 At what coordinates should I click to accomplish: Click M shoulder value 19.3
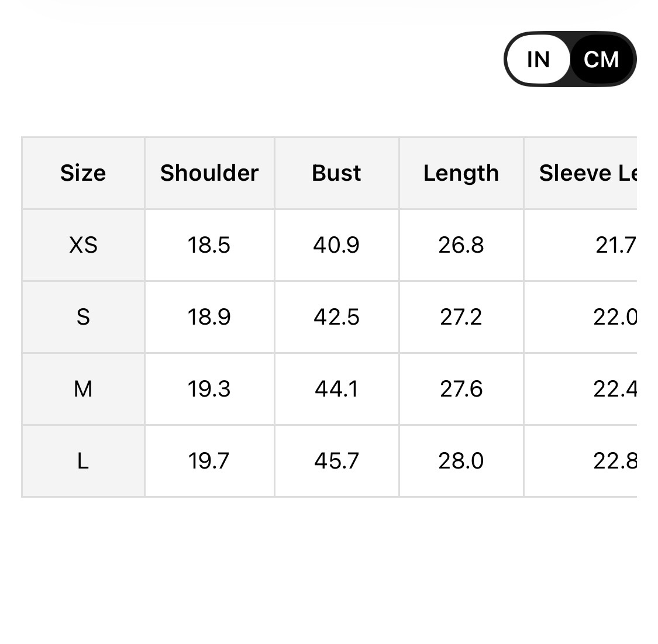click(209, 389)
